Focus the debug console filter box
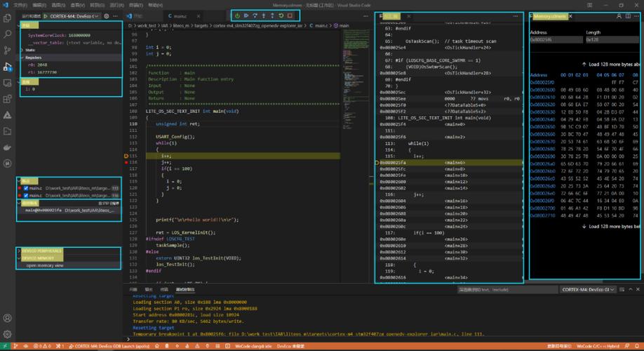 [508, 289]
